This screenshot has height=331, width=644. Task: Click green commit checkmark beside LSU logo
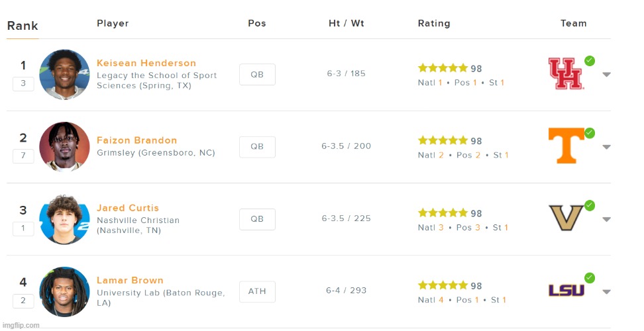coord(589,278)
